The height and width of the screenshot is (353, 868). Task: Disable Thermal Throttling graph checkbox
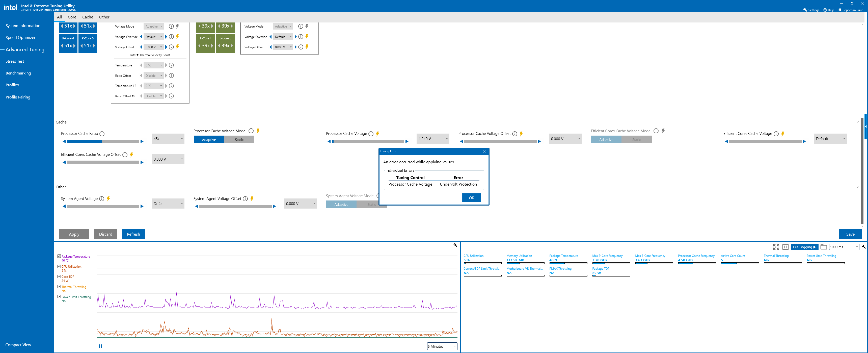[x=59, y=287]
